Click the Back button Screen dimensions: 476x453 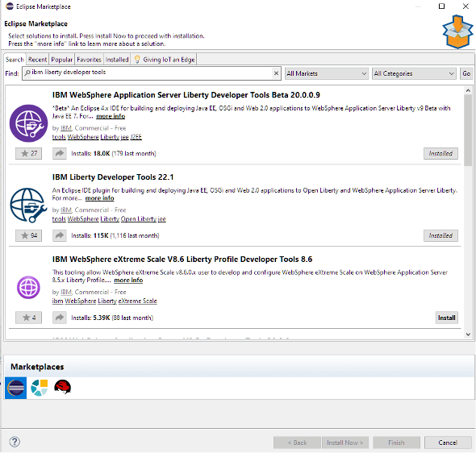(297, 443)
